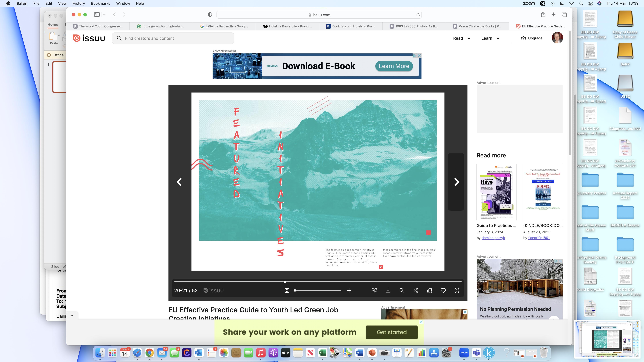Click the Upgrade button
Image resolution: width=644 pixels, height=362 pixels.
(531, 38)
